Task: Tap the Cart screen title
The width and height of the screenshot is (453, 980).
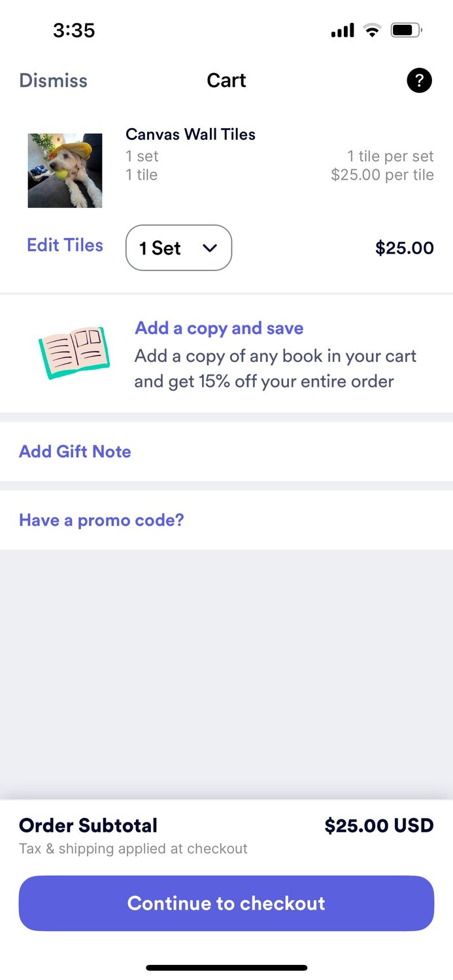Action: (226, 80)
